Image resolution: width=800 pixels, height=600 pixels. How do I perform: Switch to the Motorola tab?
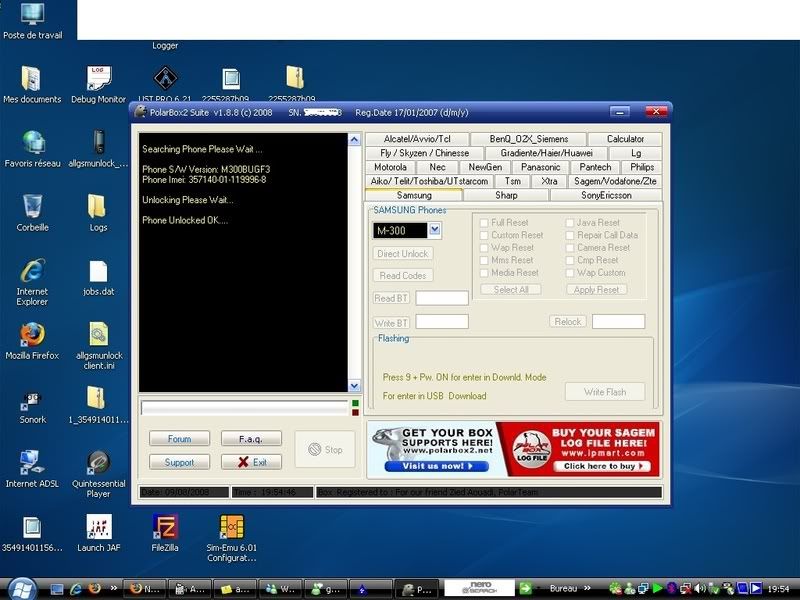tap(390, 167)
